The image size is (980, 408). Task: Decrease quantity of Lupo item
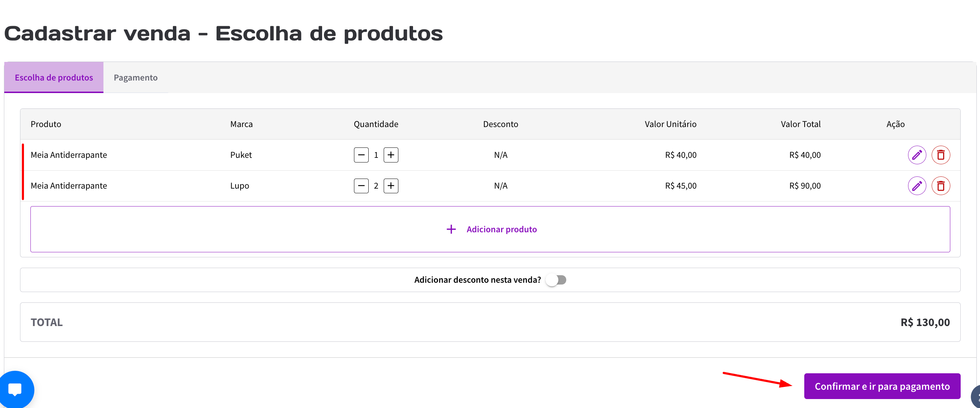[361, 185]
